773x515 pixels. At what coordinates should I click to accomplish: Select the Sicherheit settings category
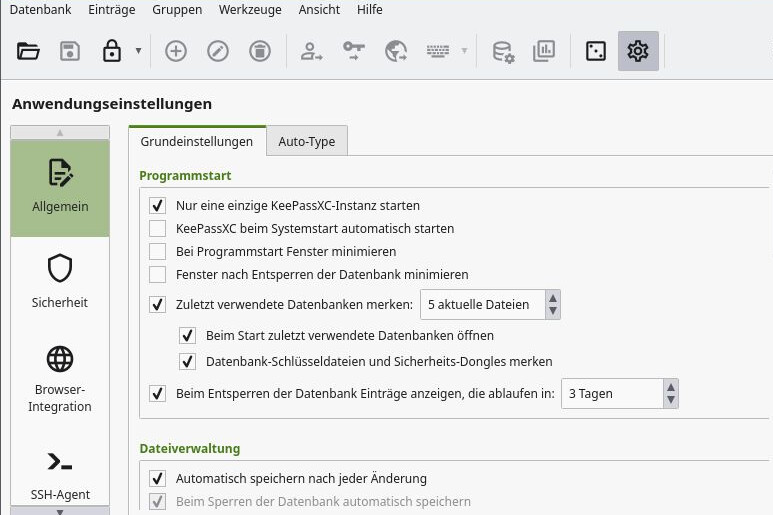pos(60,281)
